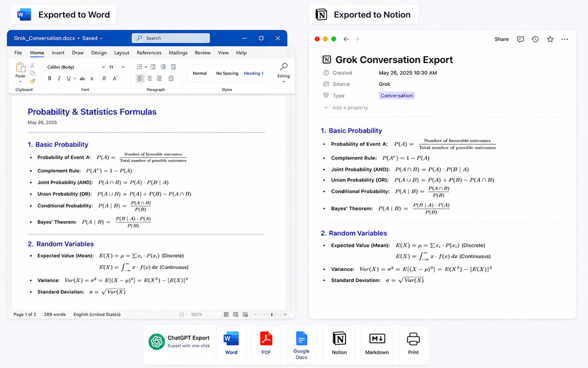This screenshot has height=368, width=588.
Task: Open the Notion page history clock icon
Action: pos(535,39)
